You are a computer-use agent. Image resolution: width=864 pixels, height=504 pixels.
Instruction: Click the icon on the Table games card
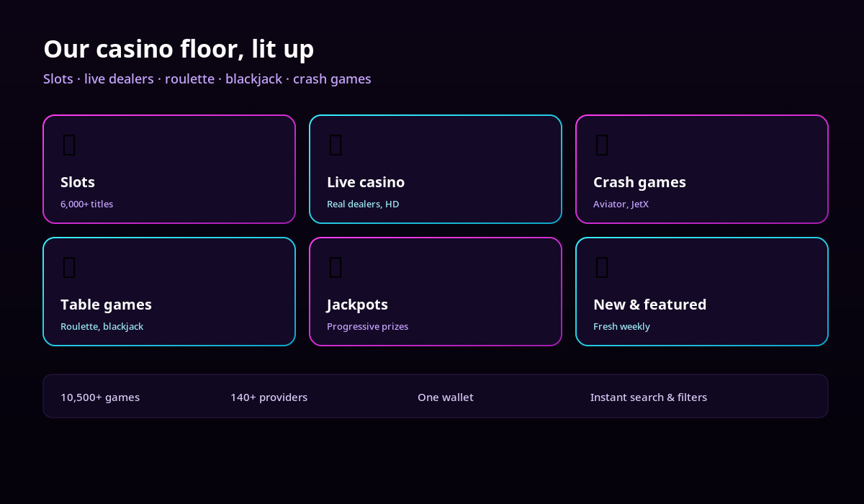click(69, 267)
